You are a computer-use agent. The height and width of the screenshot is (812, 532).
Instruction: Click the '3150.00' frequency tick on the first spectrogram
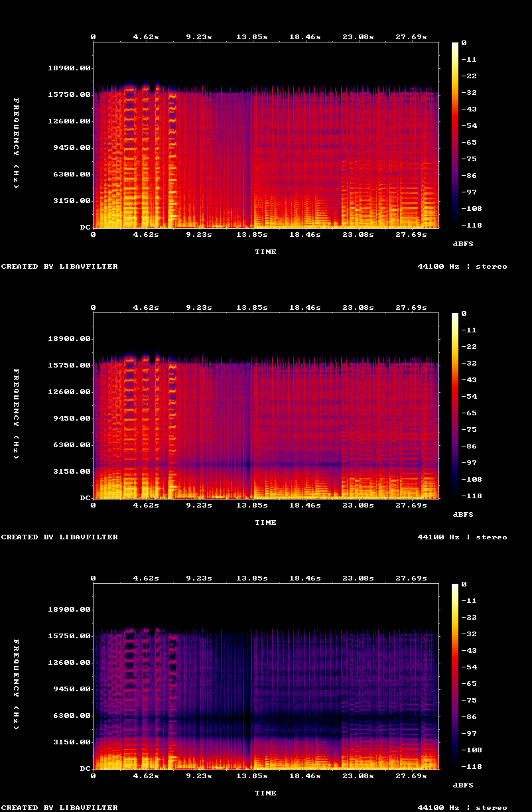[72, 201]
